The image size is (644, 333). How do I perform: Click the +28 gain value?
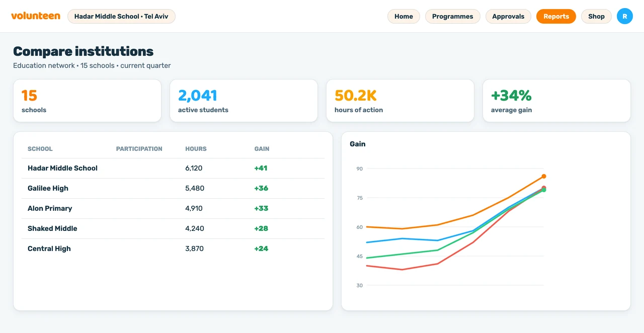[261, 228]
